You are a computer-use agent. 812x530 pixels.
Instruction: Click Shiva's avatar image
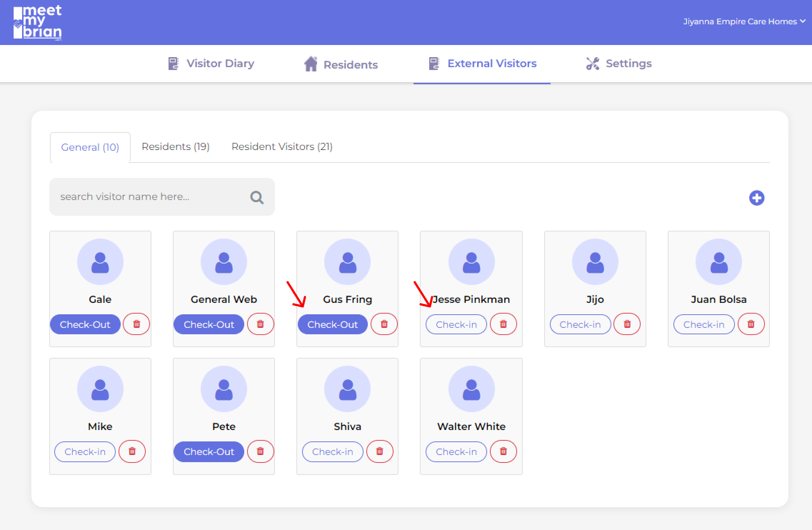pyautogui.click(x=347, y=389)
